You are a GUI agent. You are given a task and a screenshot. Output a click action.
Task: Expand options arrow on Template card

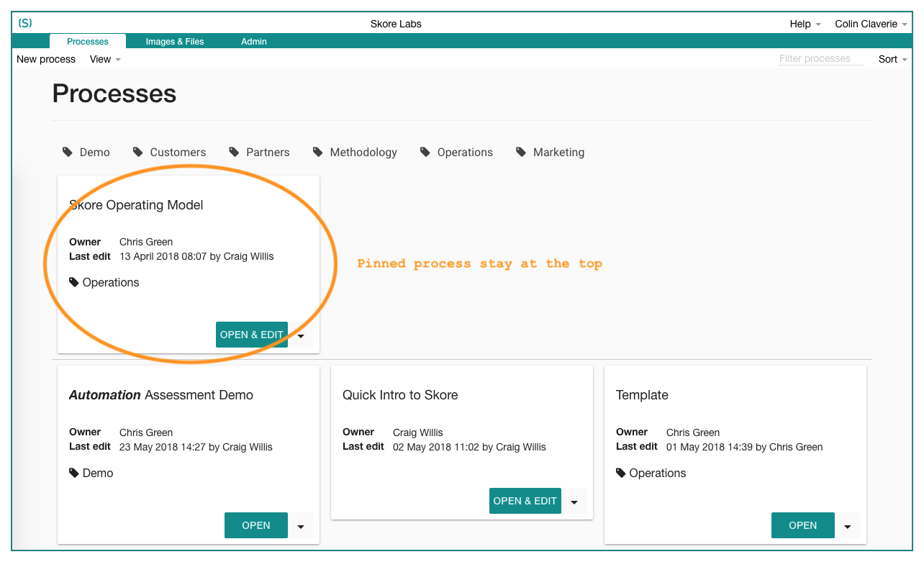[848, 525]
